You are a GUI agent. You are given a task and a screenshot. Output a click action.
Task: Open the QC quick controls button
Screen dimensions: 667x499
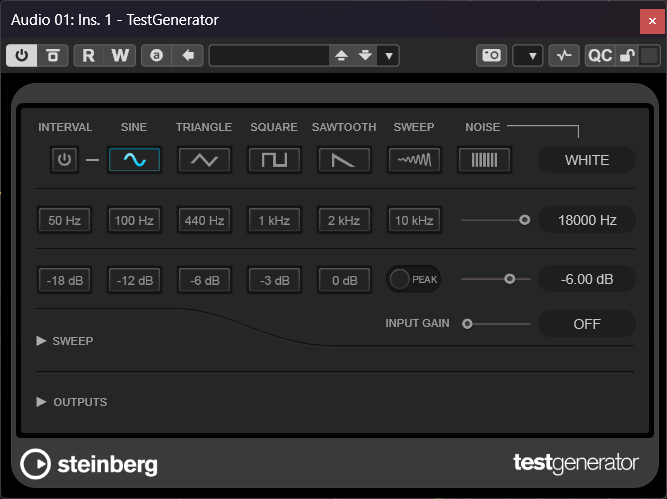[x=599, y=56]
